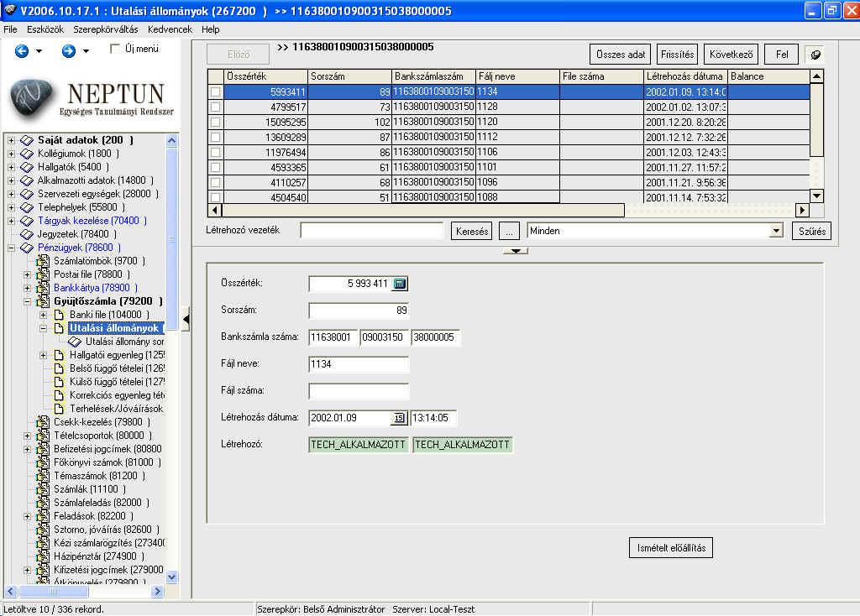Click the Postai file folder icon
The width and height of the screenshot is (860, 616).
[43, 274]
